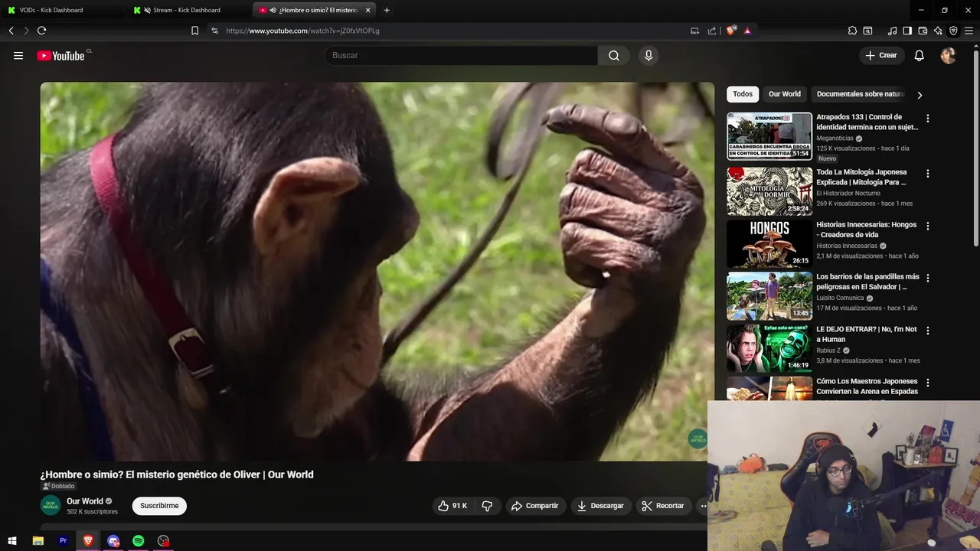980x551 pixels.
Task: Open the account avatar menu
Action: pos(948,55)
